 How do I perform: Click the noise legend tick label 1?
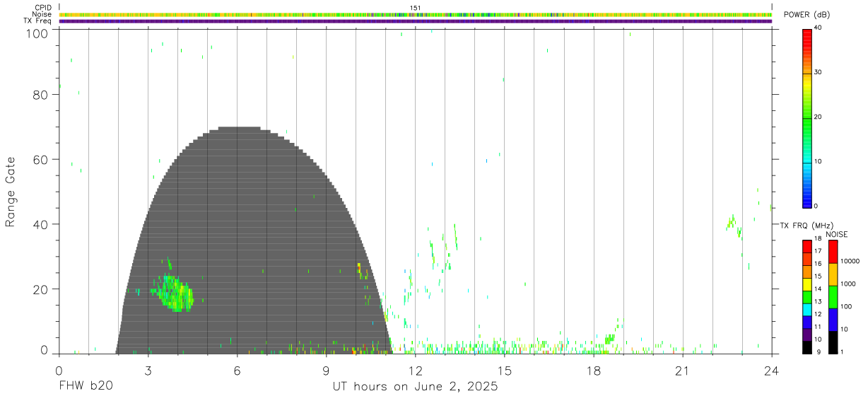coord(843,351)
